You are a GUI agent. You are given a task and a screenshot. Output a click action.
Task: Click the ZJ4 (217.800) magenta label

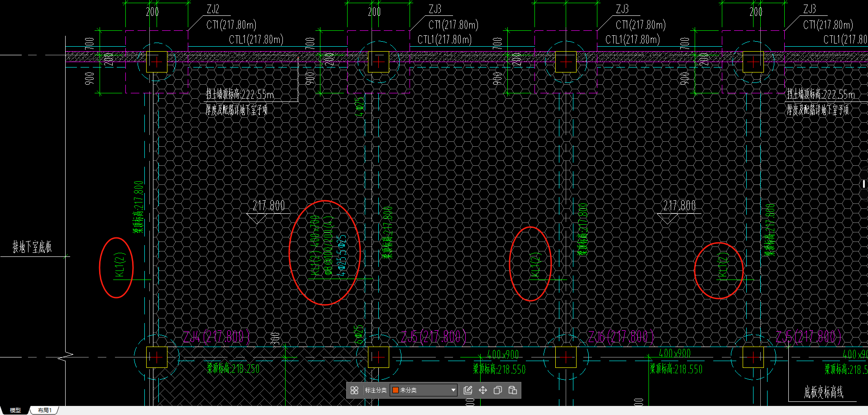click(216, 338)
